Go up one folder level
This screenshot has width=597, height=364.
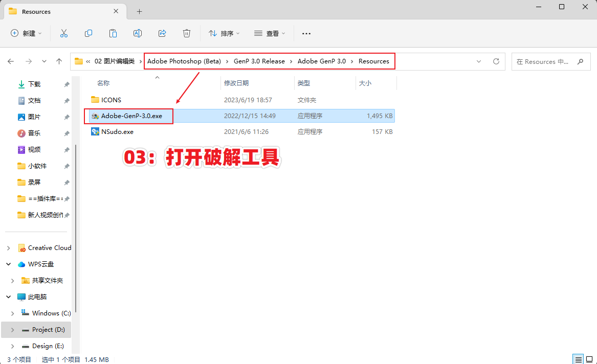pyautogui.click(x=59, y=61)
